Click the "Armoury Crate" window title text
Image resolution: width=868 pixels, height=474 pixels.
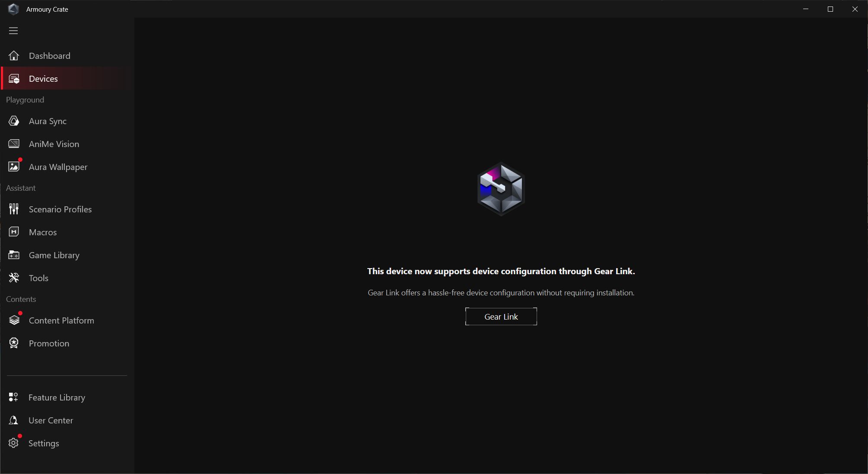click(x=47, y=9)
